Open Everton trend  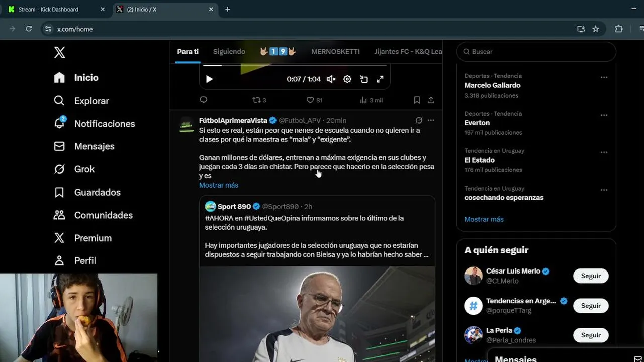point(477,123)
